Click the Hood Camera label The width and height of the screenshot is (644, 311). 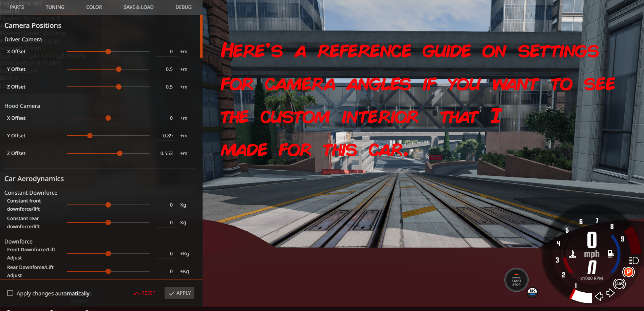[22, 106]
